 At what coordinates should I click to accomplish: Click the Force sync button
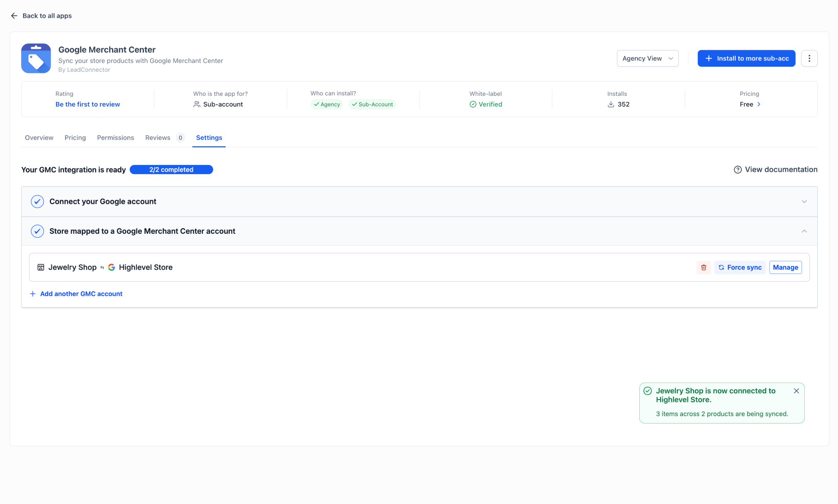click(x=740, y=267)
